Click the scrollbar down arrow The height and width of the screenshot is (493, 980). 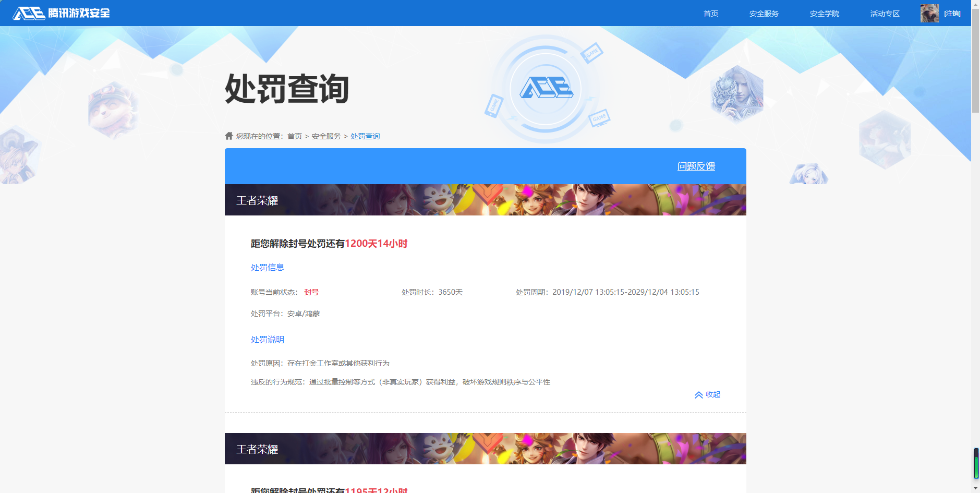(x=975, y=488)
